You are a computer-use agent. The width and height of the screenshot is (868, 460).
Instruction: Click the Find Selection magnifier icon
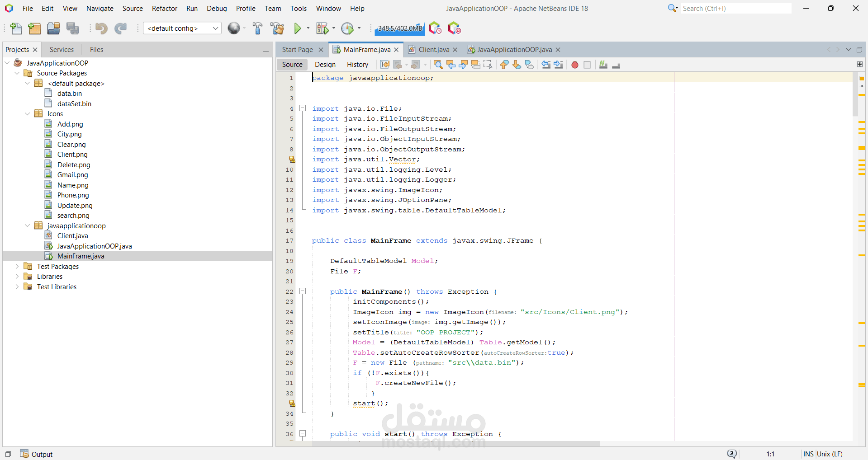(x=438, y=65)
